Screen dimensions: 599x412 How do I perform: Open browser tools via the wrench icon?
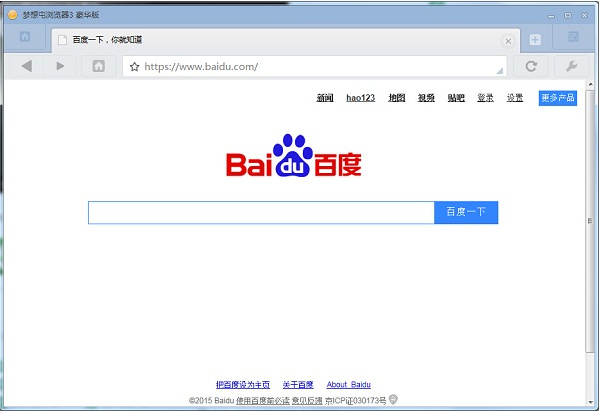(x=571, y=66)
